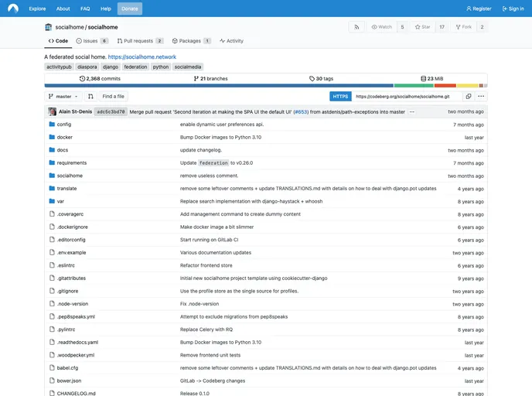View the 2,368 commits history
Screen dimensions: 532x396
pyautogui.click(x=100, y=79)
